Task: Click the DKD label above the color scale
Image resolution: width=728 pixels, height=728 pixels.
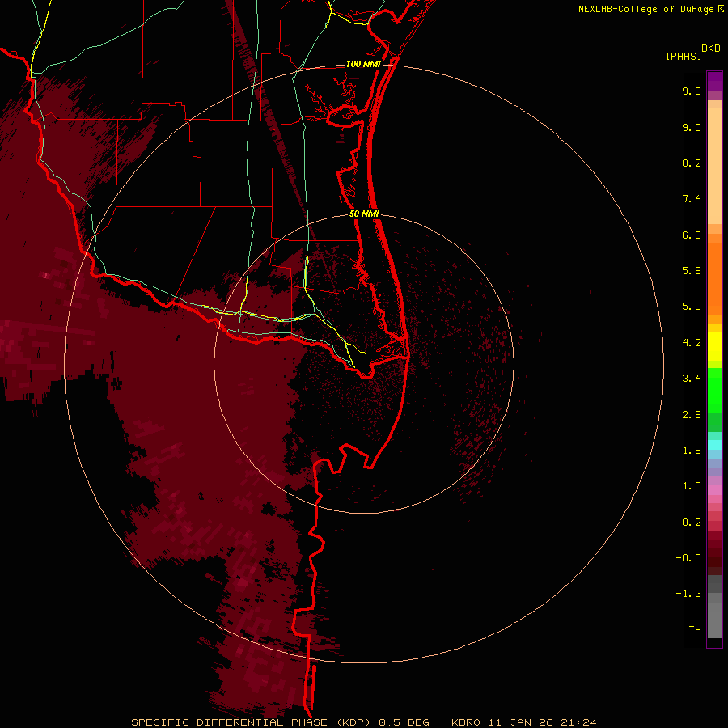Action: pos(711,49)
